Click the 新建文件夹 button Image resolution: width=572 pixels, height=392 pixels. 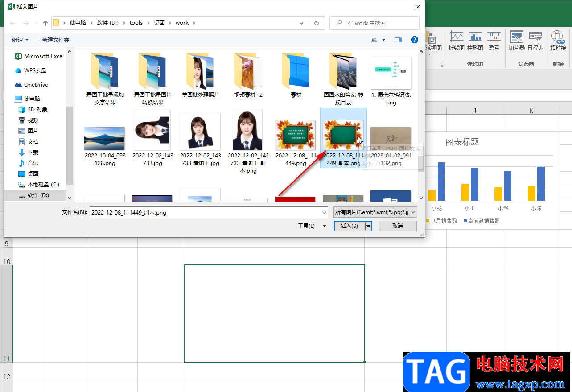56,40
